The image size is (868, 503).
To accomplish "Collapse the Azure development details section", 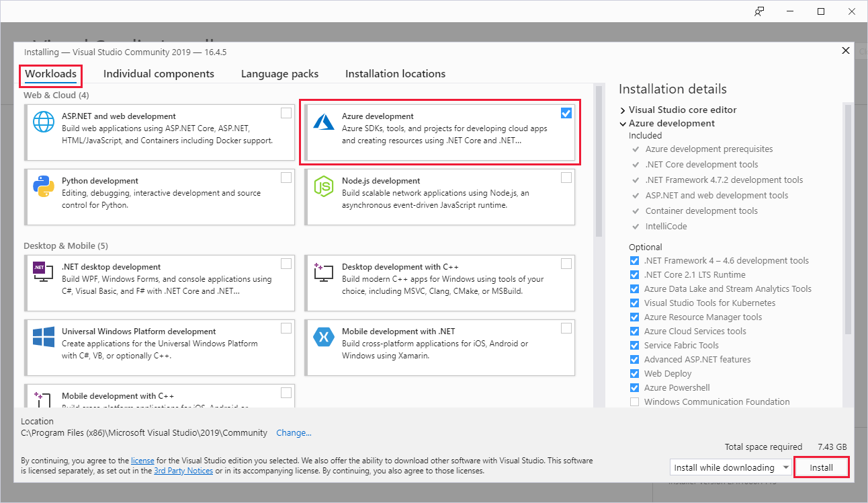I will click(623, 124).
